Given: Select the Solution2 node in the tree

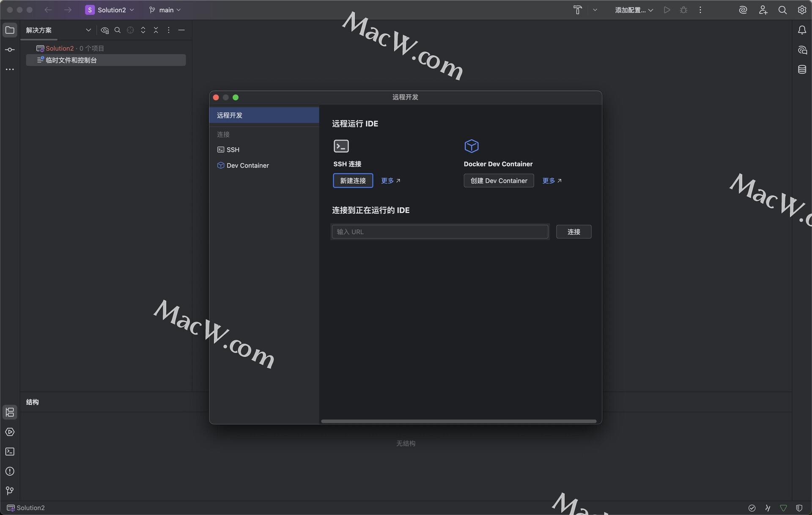Looking at the screenshot, I should pos(60,48).
